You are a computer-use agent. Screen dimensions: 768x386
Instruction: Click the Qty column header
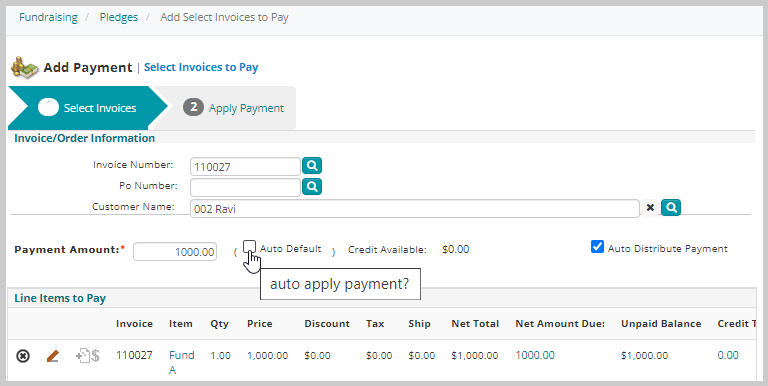[x=219, y=324]
